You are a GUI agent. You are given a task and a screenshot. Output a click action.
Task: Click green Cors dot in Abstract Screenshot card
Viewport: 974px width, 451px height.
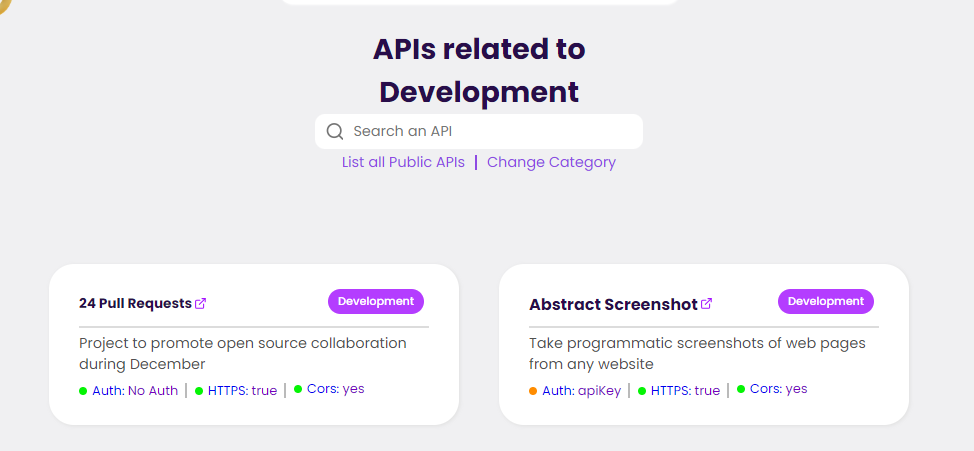click(x=741, y=389)
